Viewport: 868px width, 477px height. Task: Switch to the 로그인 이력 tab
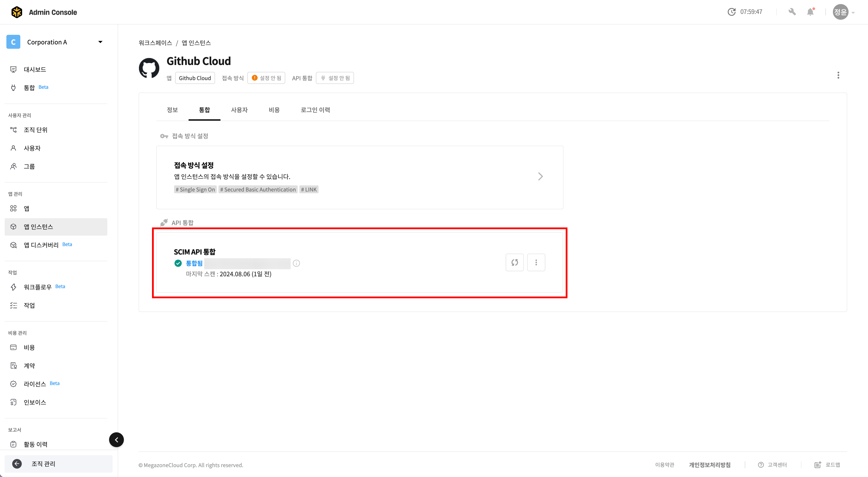pos(315,110)
